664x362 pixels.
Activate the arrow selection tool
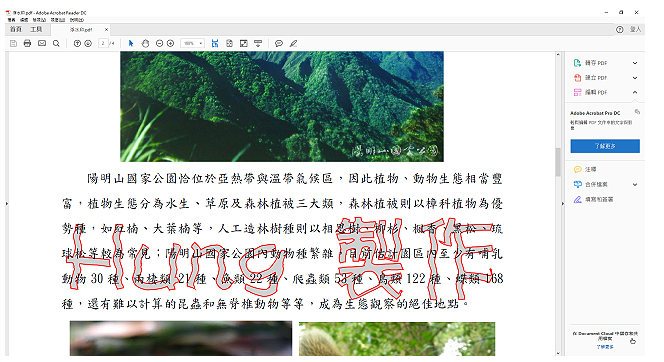pos(131,43)
